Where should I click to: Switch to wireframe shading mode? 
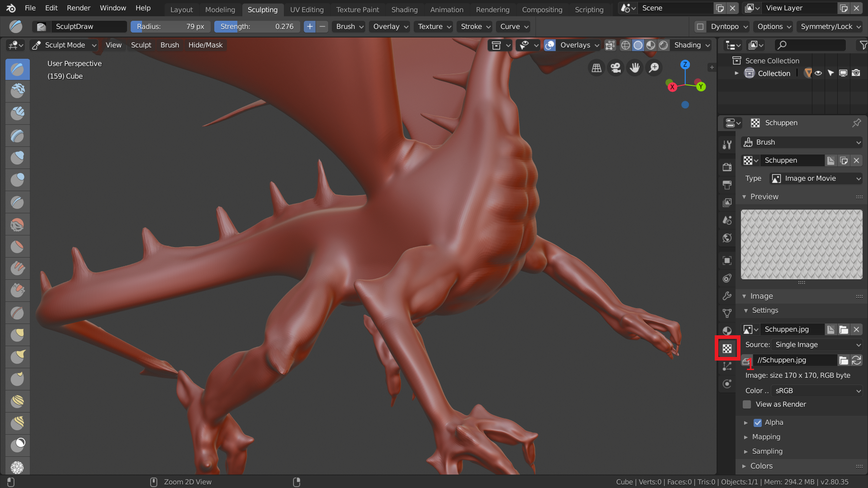tap(625, 45)
